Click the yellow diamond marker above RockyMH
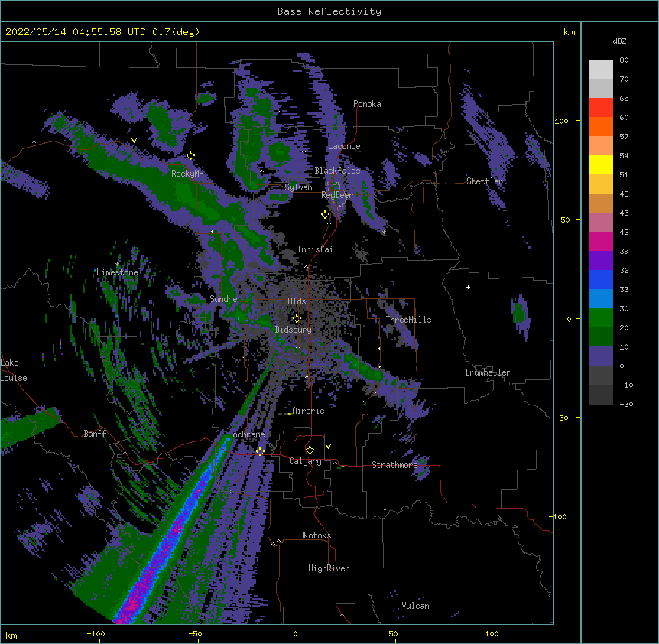The height and width of the screenshot is (644, 659). coord(191,156)
